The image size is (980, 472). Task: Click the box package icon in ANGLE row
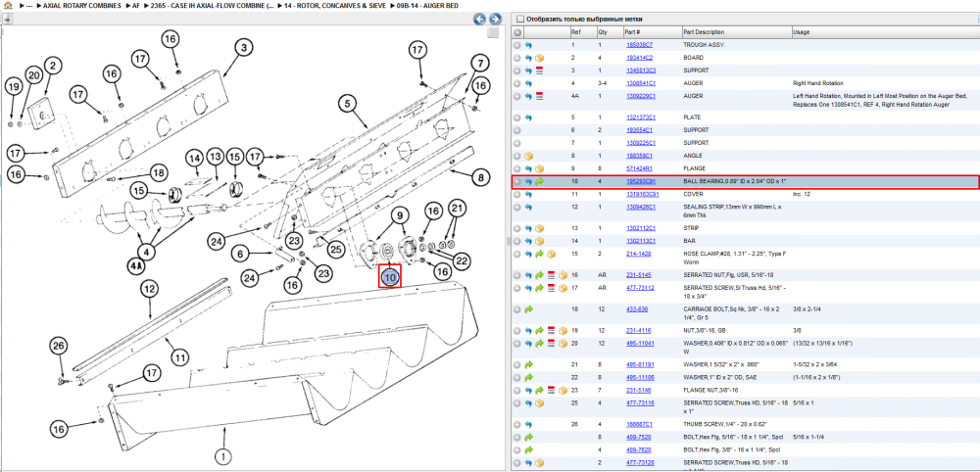(528, 156)
